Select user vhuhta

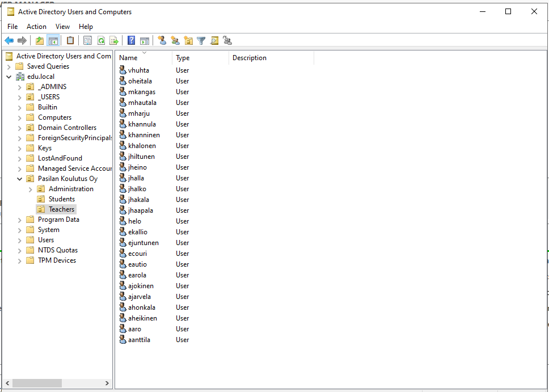[x=138, y=70]
